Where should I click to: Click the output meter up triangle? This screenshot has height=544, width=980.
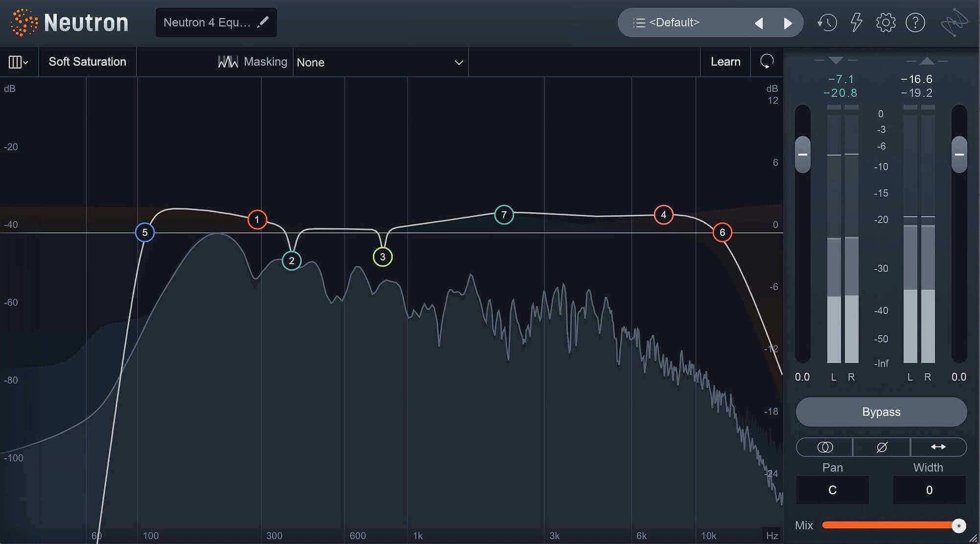click(927, 61)
